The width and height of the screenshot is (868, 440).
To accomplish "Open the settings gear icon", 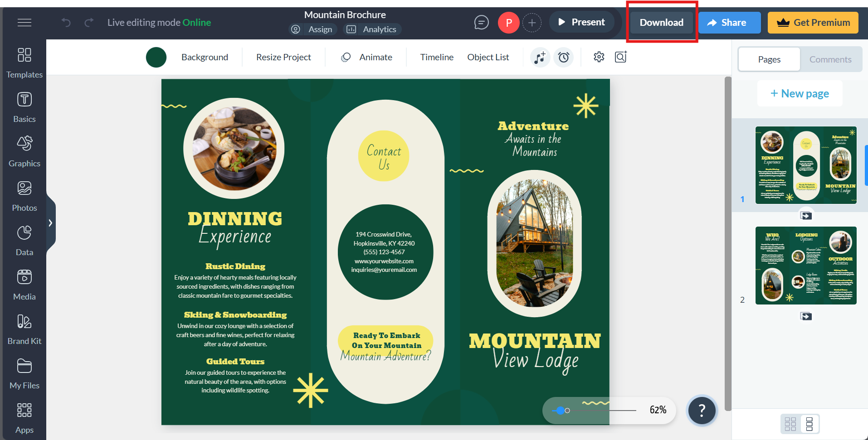I will tap(599, 57).
